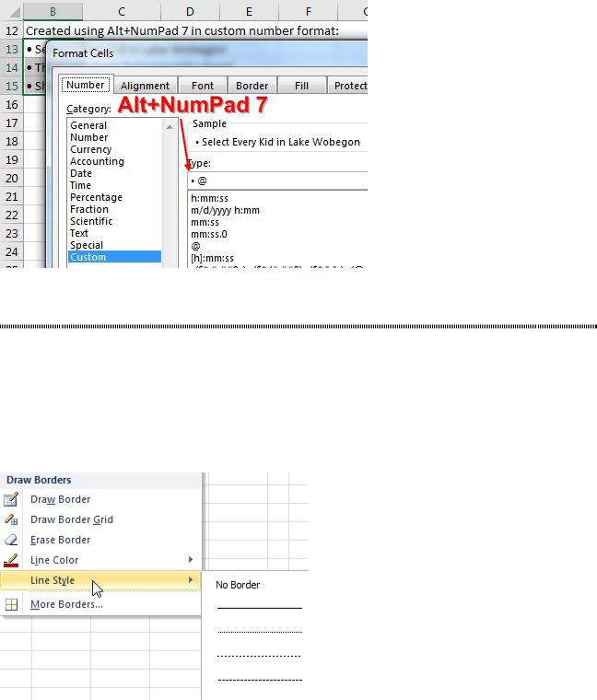This screenshot has width=597, height=700.
Task: Select row 12 header
Action: (x=12, y=30)
